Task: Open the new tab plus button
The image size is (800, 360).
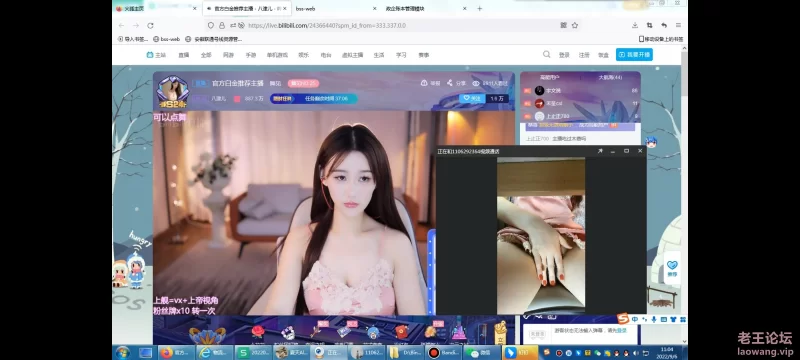Action: tap(479, 9)
